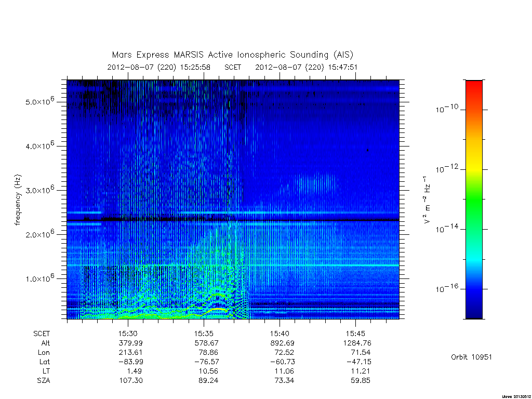Viewport: 532px width, 399px height.
Task: Select start time "2012-08-07 (220) 15:25:58"
Action: point(159,67)
